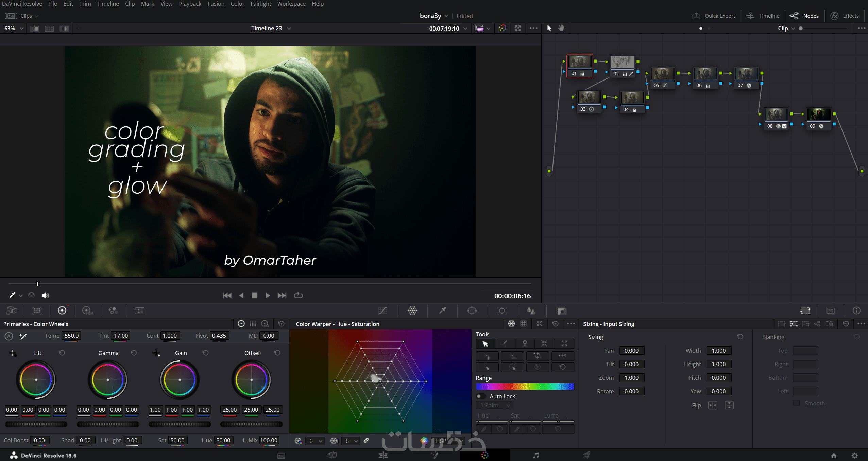Screen dimensions: 868x461
Task: Toggle the Auto Lock switch
Action: 481,396
